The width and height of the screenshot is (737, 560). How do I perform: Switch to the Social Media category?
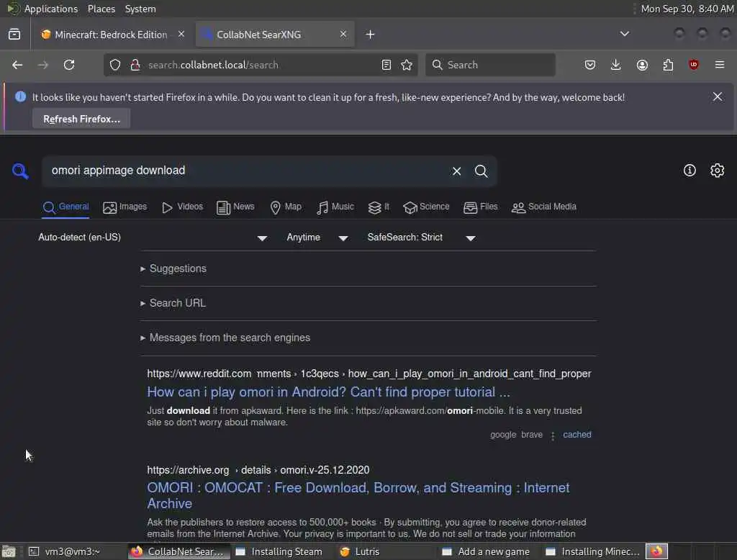coord(544,207)
